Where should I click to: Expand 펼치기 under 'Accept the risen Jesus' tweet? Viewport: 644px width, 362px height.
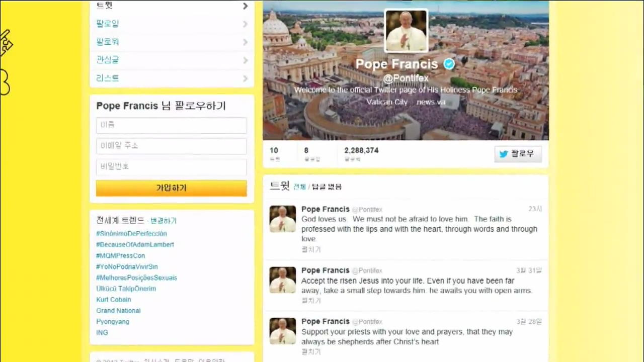pyautogui.click(x=311, y=301)
